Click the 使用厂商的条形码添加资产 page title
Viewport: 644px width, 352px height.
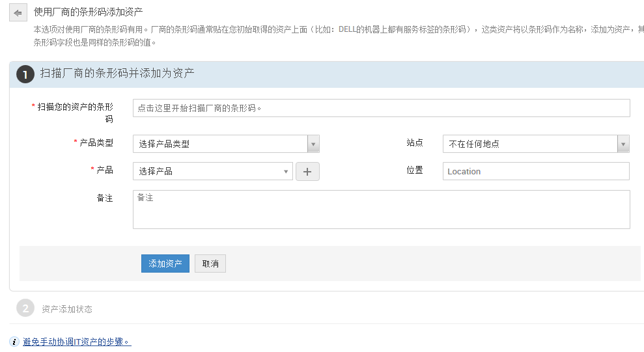89,12
